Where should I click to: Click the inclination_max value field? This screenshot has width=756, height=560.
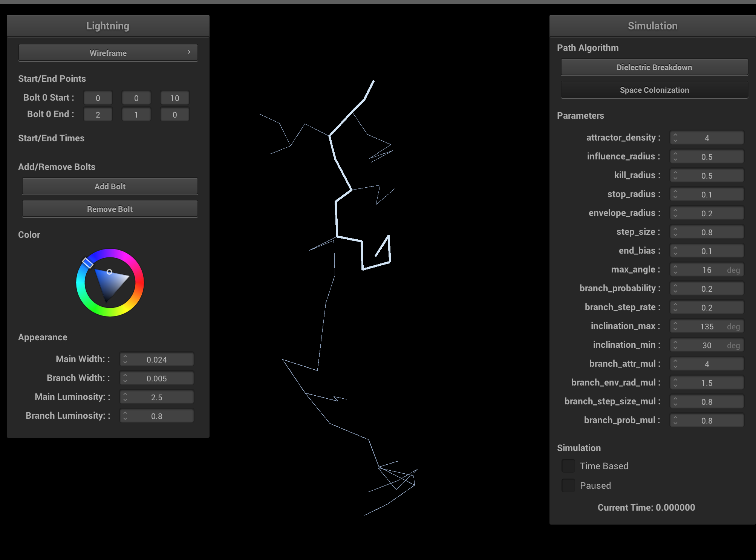tap(707, 326)
